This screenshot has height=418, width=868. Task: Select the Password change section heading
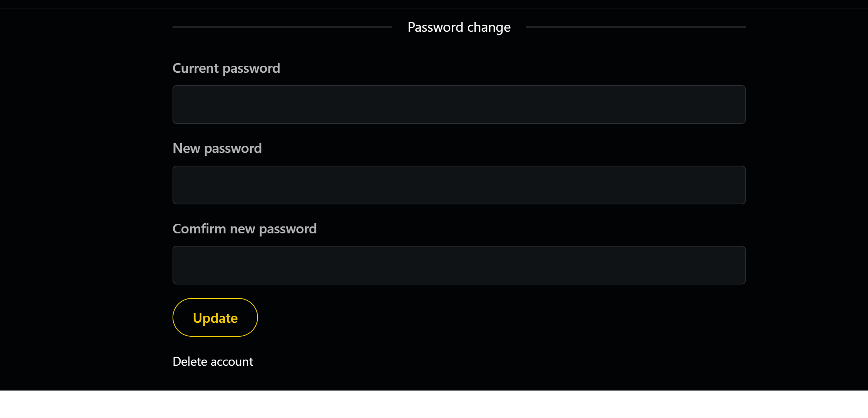coord(459,27)
